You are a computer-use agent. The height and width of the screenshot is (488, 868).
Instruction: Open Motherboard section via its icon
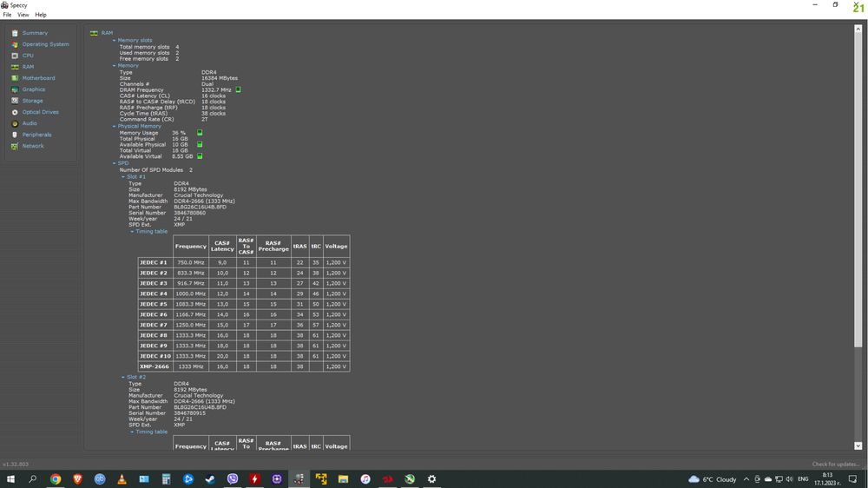point(15,78)
